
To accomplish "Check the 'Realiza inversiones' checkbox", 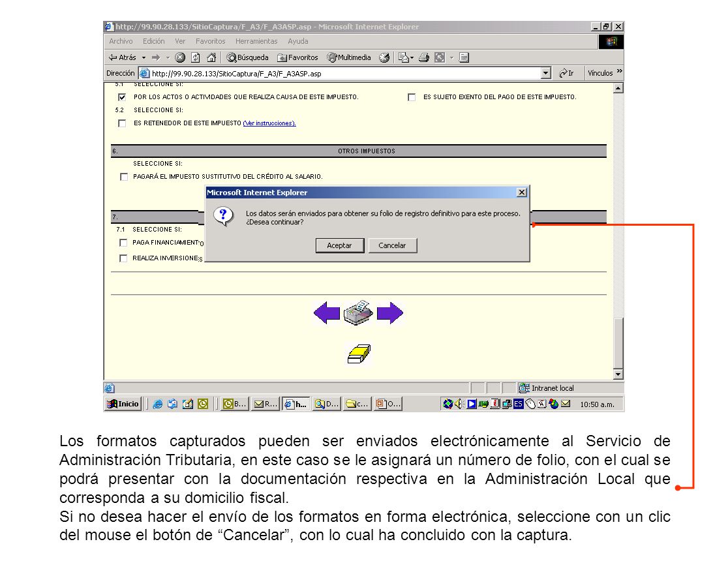I will [x=123, y=258].
